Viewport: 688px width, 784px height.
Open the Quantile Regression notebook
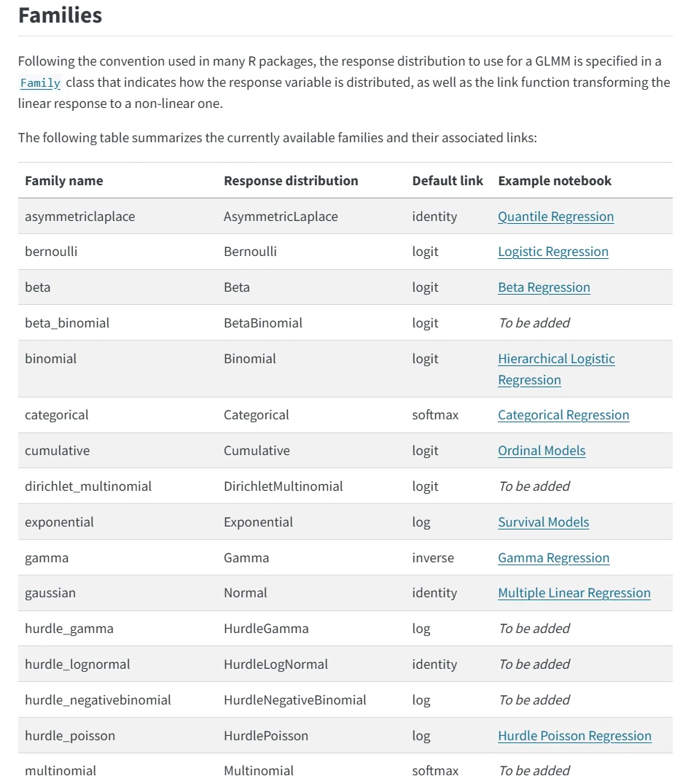coord(555,217)
